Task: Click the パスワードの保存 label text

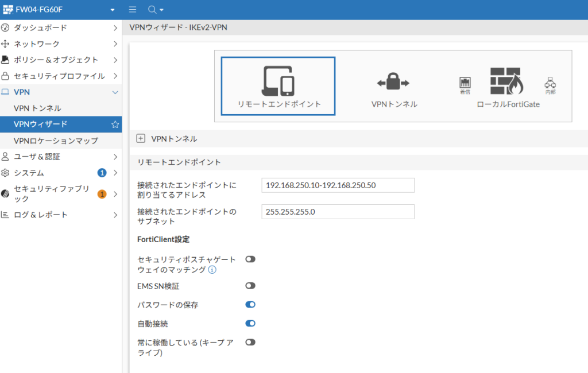Action: pyautogui.click(x=168, y=305)
